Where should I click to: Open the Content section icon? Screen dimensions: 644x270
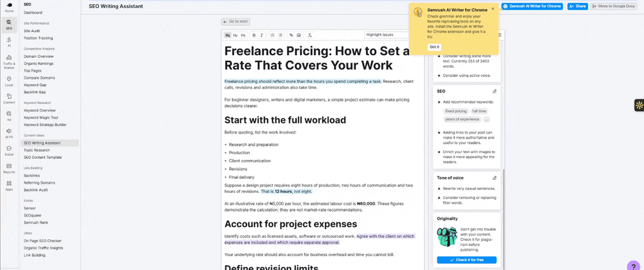click(x=9, y=99)
